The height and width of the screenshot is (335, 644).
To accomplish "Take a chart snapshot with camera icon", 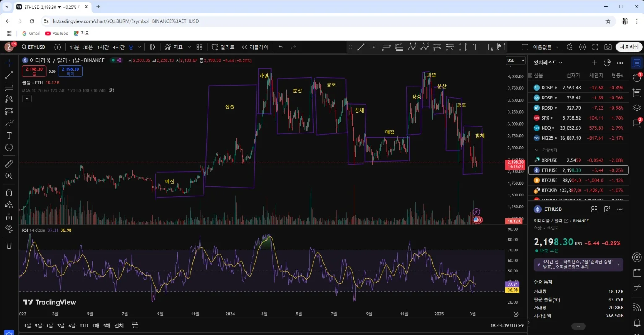I will (608, 47).
